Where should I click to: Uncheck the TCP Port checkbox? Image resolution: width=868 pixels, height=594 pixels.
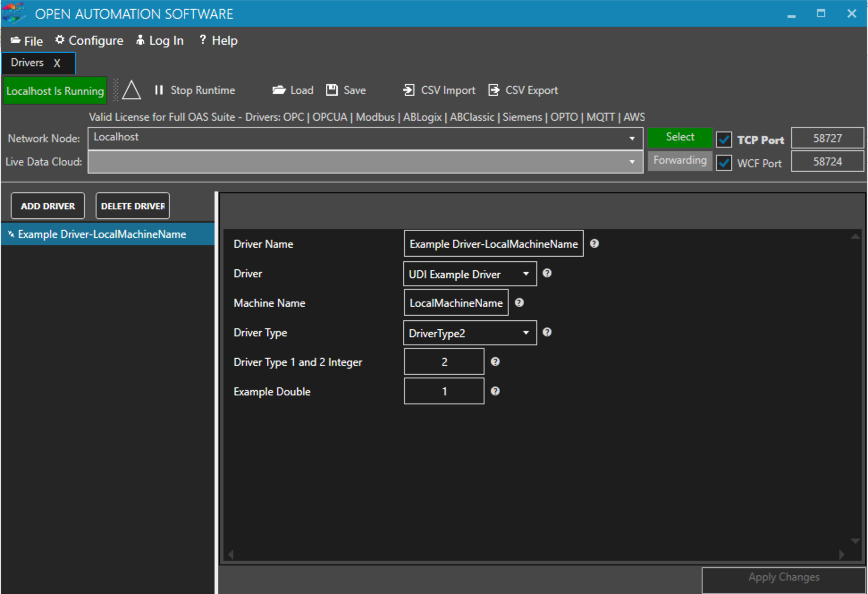pyautogui.click(x=724, y=140)
